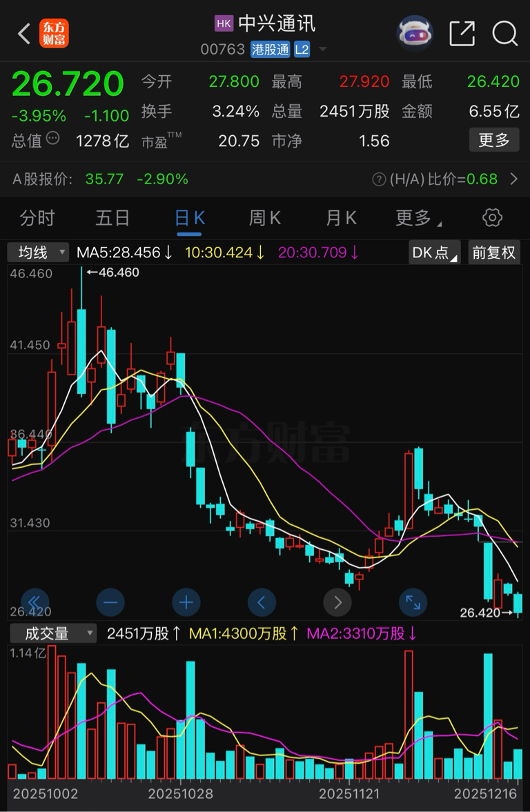Open the robot assistant avatar

pos(415,34)
